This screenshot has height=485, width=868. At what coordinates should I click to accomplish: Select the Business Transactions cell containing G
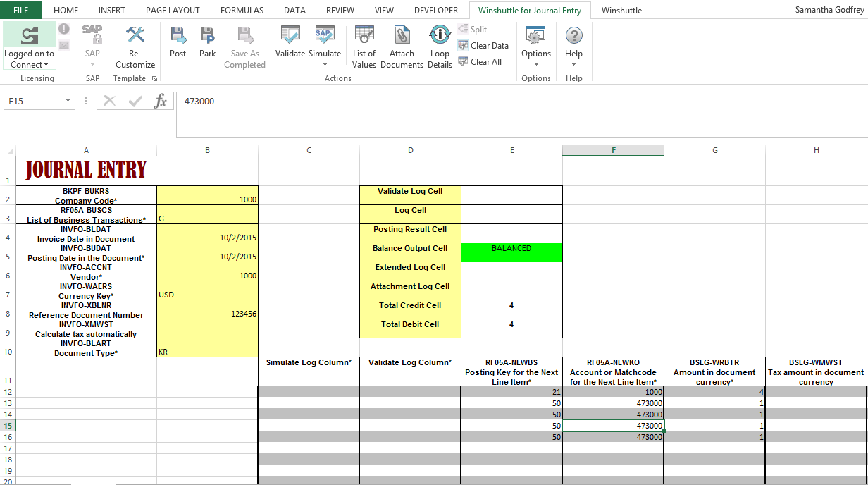click(x=207, y=214)
